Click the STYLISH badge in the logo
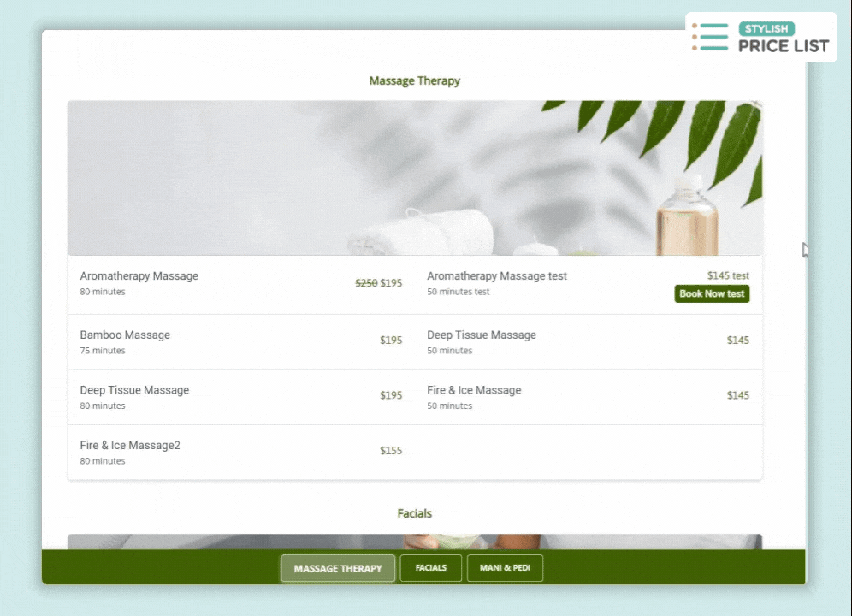852x616 pixels. [766, 29]
